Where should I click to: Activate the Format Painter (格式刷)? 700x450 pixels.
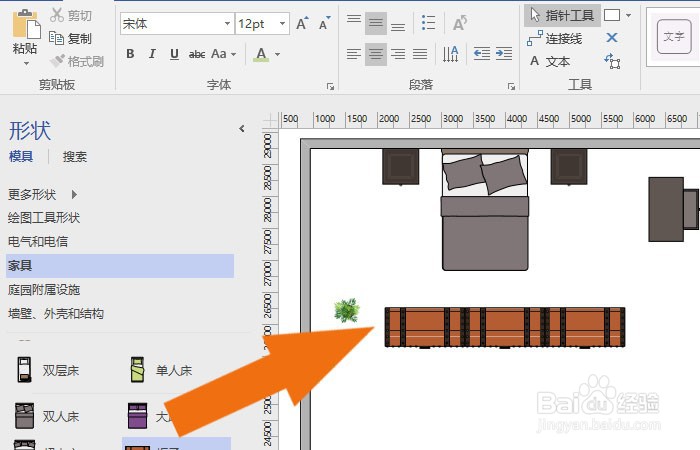(x=77, y=61)
